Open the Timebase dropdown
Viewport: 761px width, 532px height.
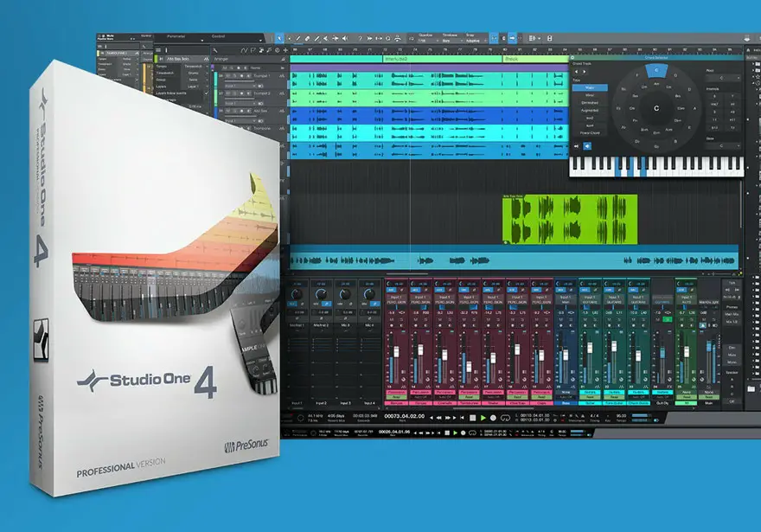coord(452,42)
